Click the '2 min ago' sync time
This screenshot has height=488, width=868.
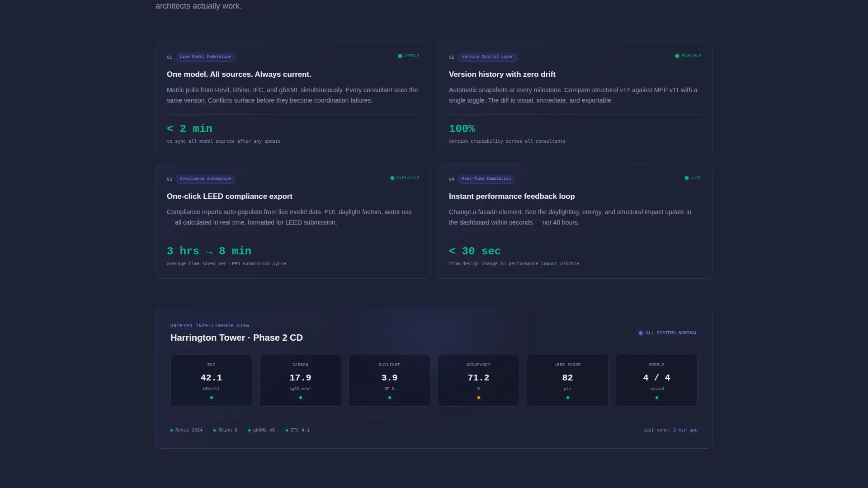(x=685, y=430)
